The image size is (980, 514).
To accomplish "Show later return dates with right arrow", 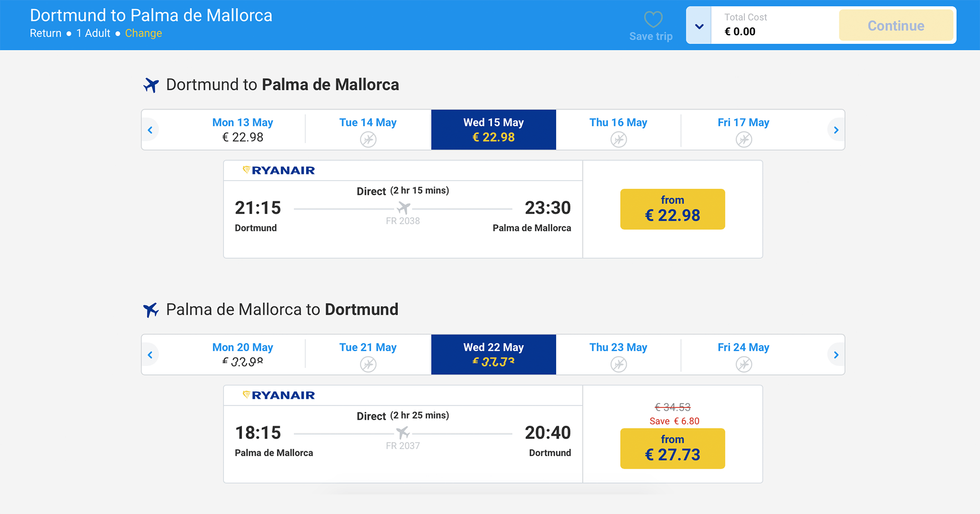I will tap(836, 355).
